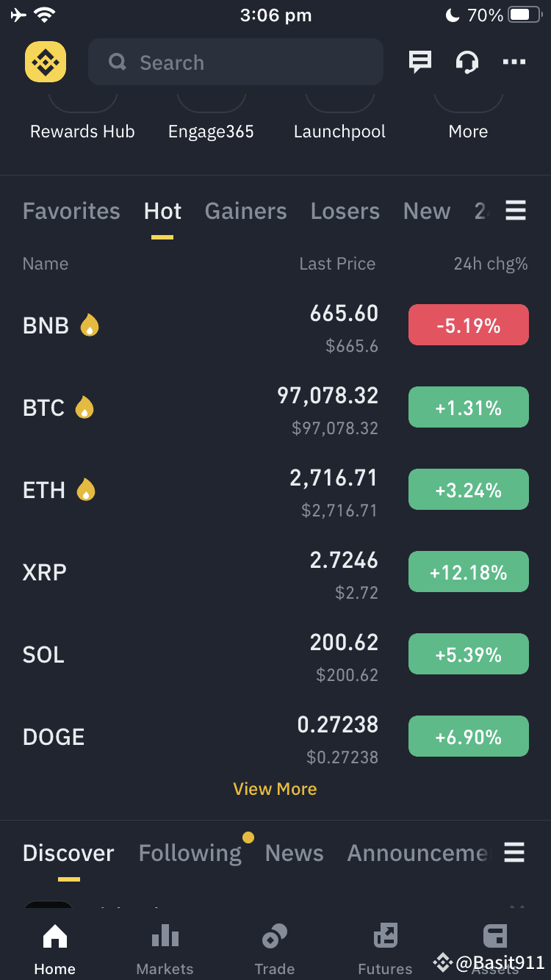Switch to the Losers tab
Screen dimensions: 551x980
click(345, 212)
